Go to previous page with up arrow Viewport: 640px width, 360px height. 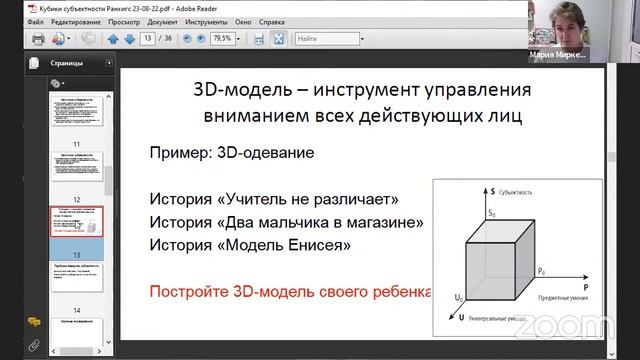click(x=113, y=39)
